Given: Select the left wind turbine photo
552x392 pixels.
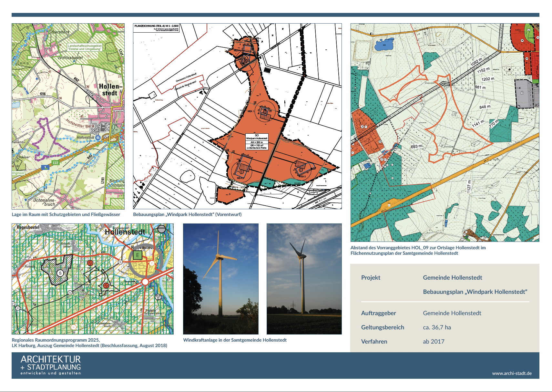Looking at the screenshot, I should pyautogui.click(x=221, y=279).
